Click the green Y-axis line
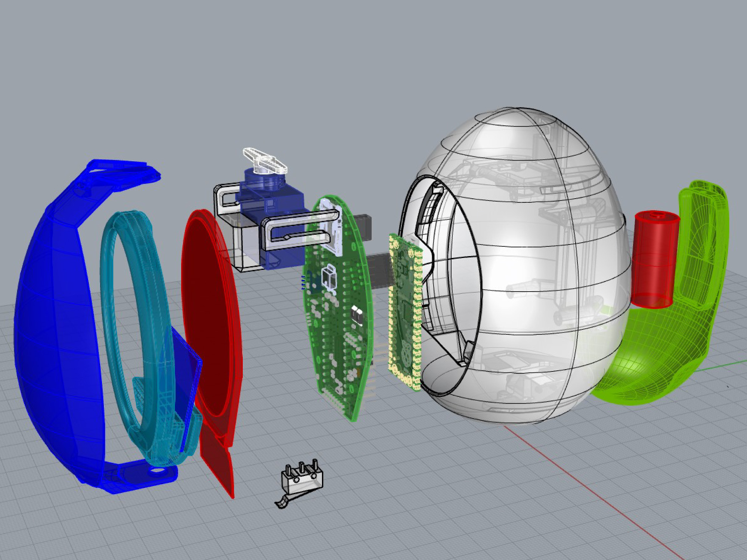The height and width of the screenshot is (560, 747). 721,367
